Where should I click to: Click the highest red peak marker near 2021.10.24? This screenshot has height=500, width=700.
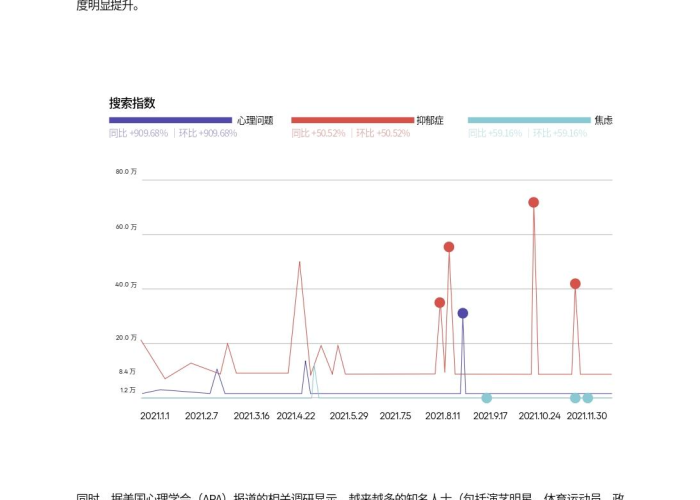click(533, 202)
